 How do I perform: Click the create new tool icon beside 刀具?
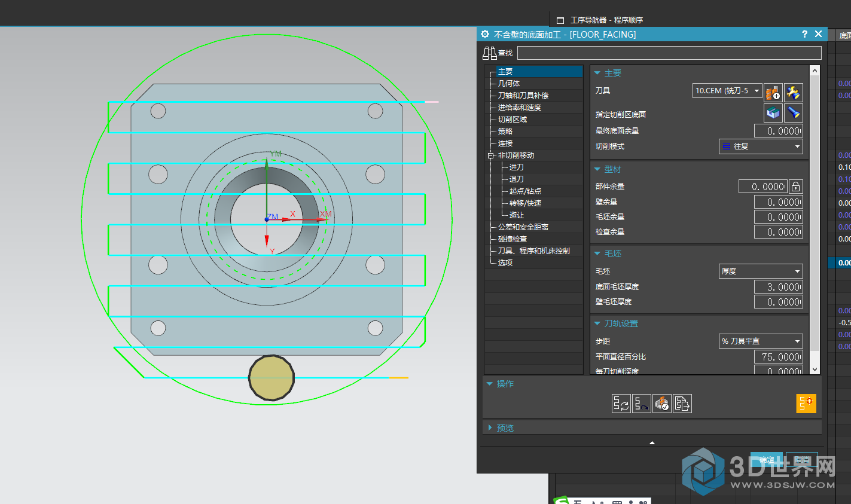pos(773,92)
